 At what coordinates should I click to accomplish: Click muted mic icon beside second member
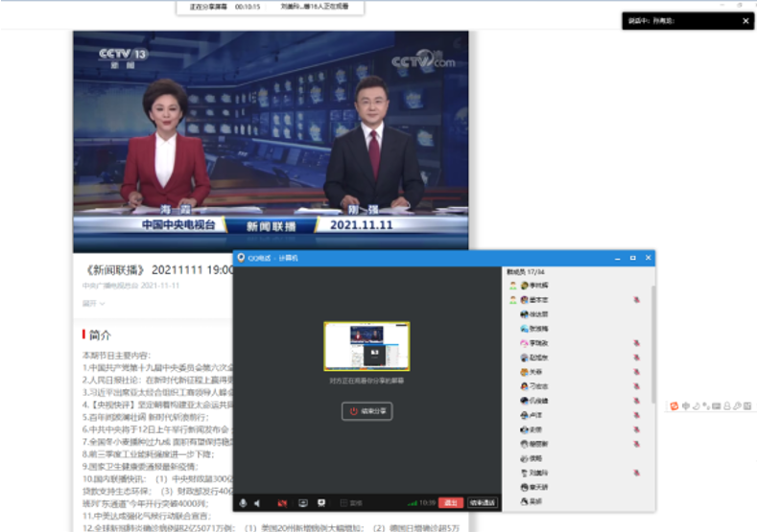pos(636,300)
